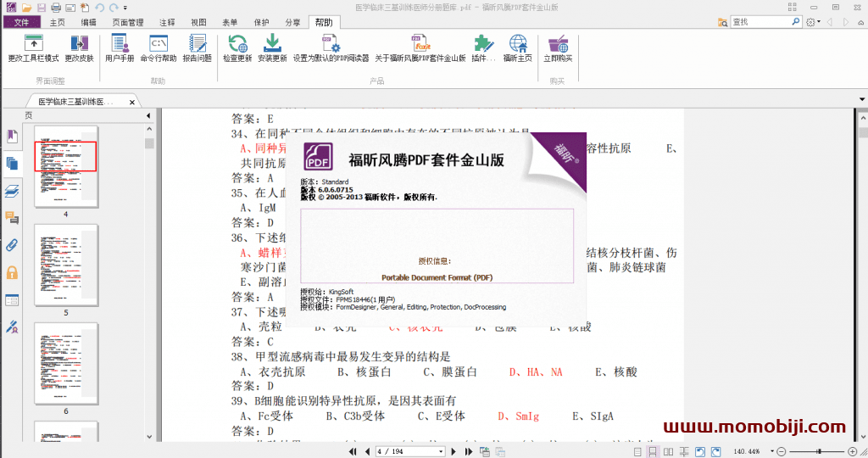Click thumbnail panel scroll down arrow
The width and height of the screenshot is (868, 458).
(149, 437)
